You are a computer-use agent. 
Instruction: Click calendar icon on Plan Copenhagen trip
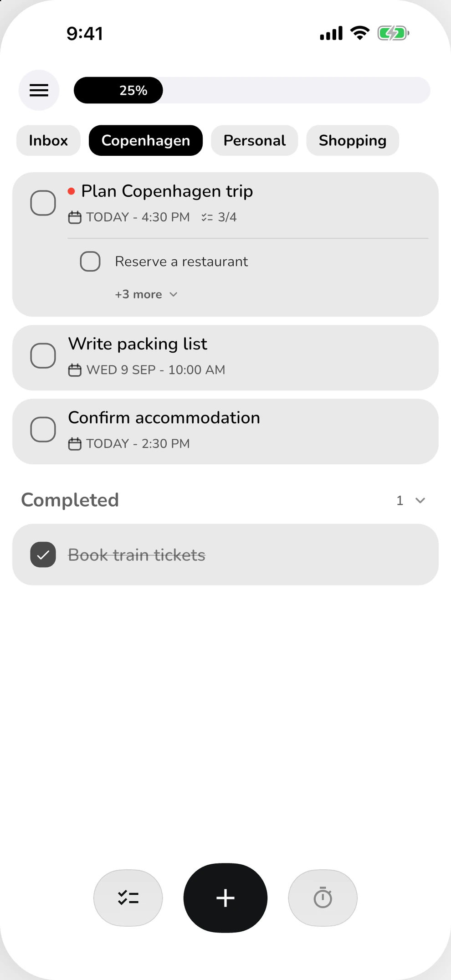tap(75, 217)
